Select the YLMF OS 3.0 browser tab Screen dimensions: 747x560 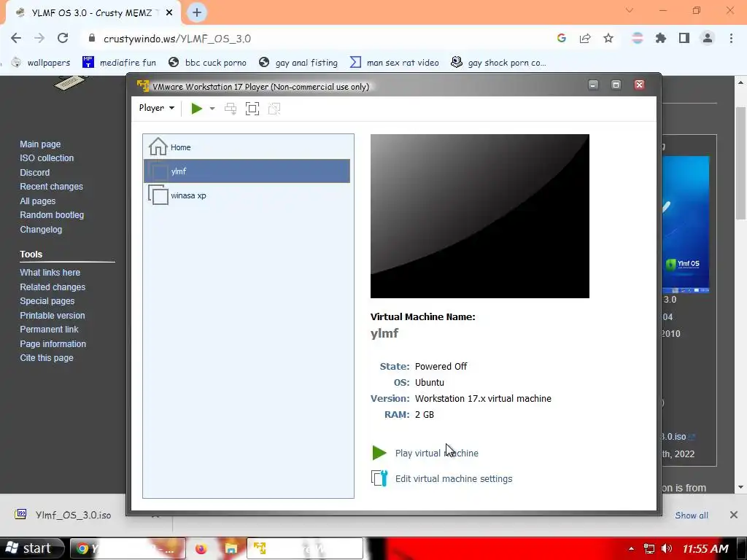(93, 13)
